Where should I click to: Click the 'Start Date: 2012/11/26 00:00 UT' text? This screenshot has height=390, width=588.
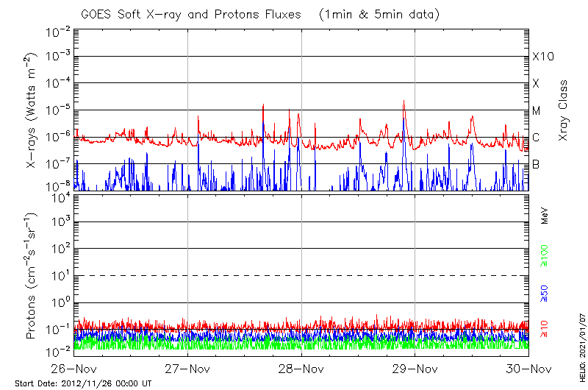pos(83,383)
